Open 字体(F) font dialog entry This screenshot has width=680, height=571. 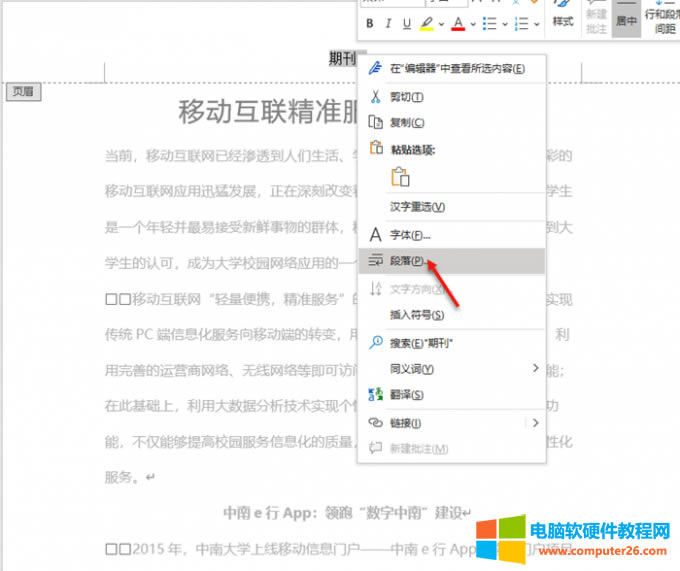409,235
